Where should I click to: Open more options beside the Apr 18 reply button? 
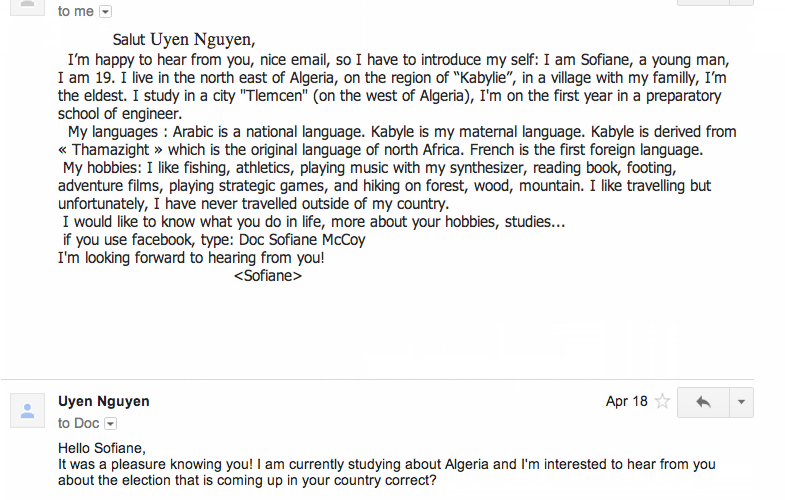pos(741,402)
